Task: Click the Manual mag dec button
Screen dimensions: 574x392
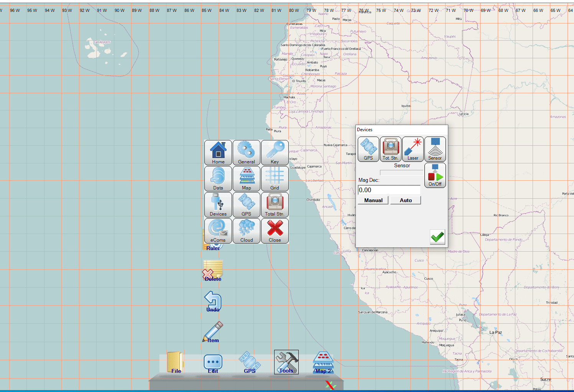Action: [x=373, y=200]
